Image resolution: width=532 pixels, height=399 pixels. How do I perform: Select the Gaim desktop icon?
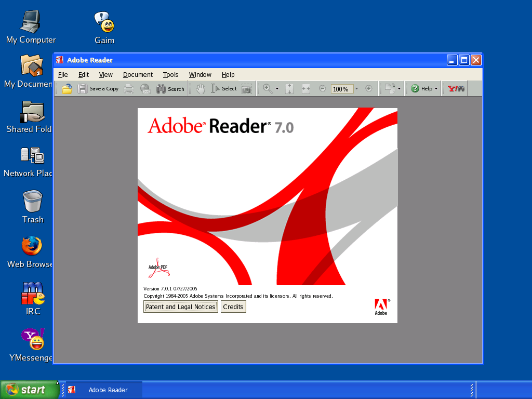coord(104,28)
